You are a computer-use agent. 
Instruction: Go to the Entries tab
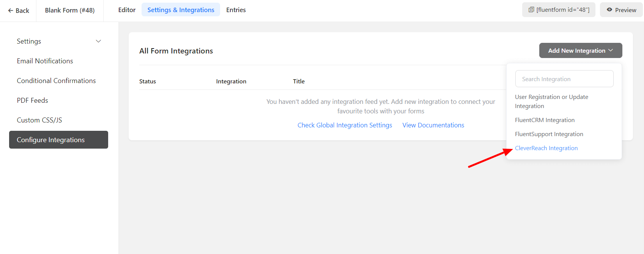coord(236,10)
